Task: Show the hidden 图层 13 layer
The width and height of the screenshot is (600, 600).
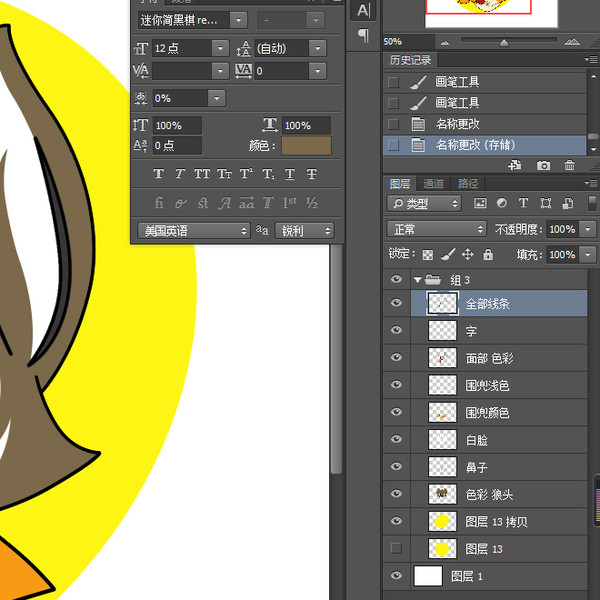Action: click(396, 548)
